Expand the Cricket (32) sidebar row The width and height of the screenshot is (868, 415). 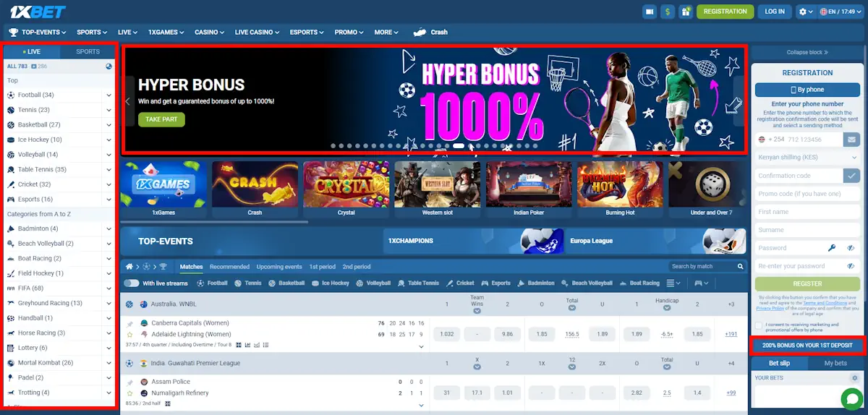coord(109,184)
